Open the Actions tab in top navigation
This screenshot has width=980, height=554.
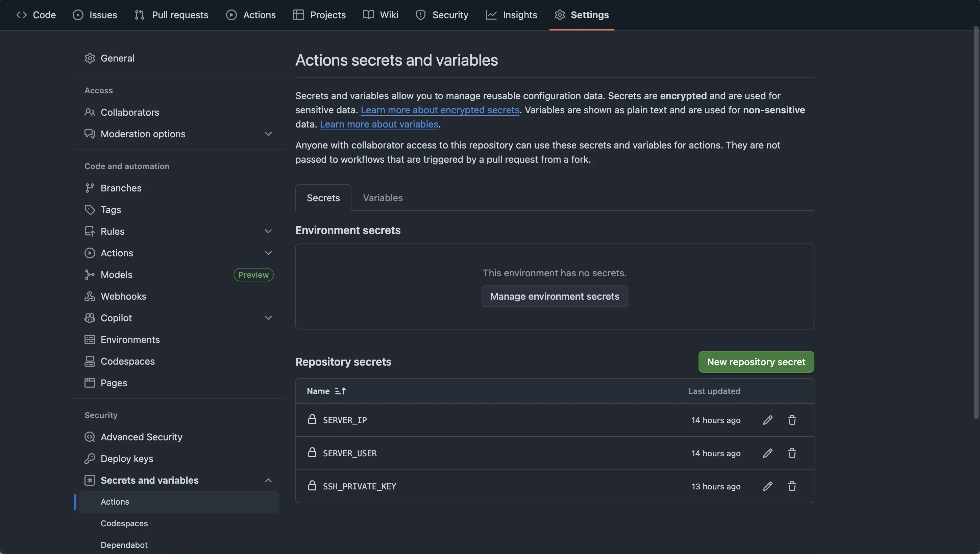(251, 15)
